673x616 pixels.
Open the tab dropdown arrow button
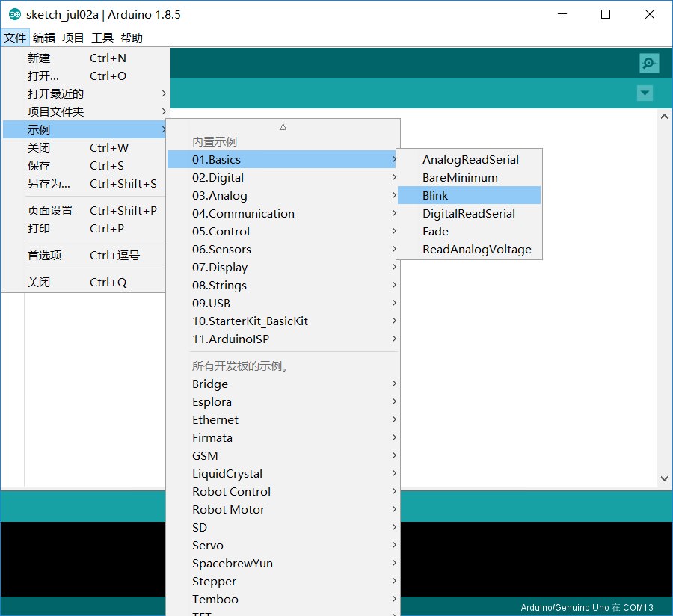click(645, 93)
